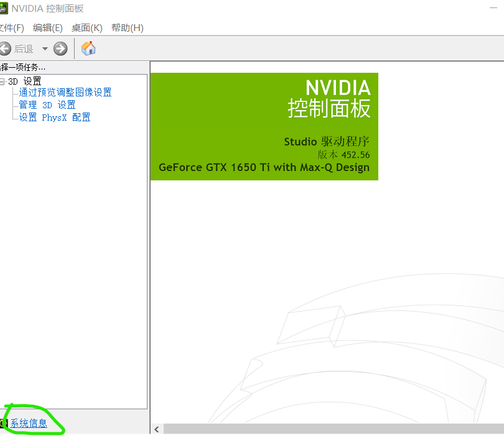
Task: Open the 系统信息 link
Action: click(x=28, y=422)
